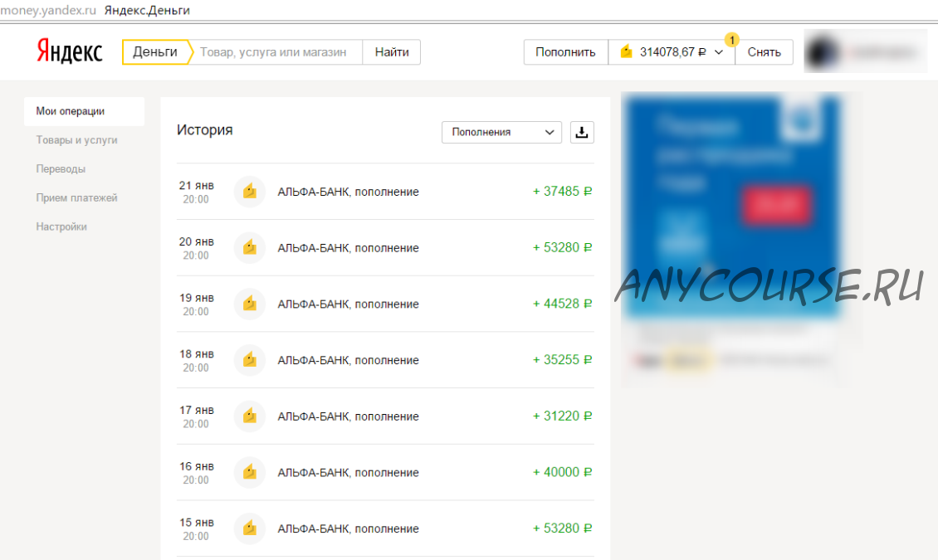938x560 pixels.
Task: Click wallet icon on 19 янв transaction
Action: pyautogui.click(x=249, y=304)
